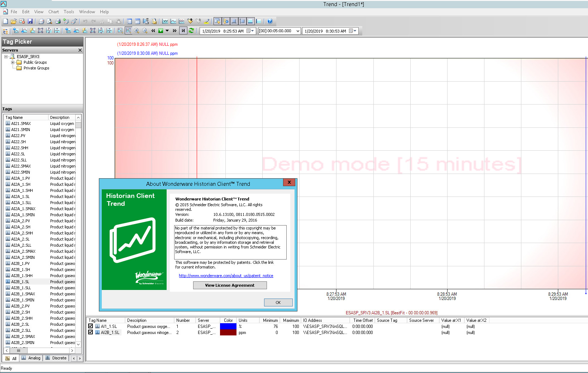Switch to the Discrete tags tab
Image resolution: width=588 pixels, height=373 pixels.
click(56, 358)
